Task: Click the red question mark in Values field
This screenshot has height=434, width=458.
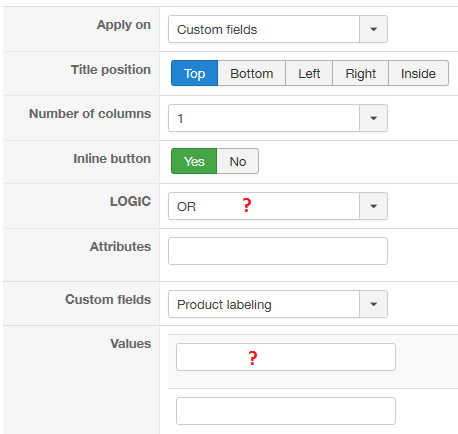Action: pyautogui.click(x=253, y=358)
